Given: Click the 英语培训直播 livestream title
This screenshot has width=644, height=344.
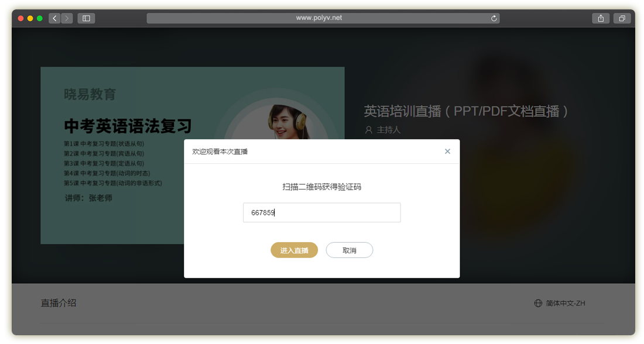Looking at the screenshot, I should [466, 111].
